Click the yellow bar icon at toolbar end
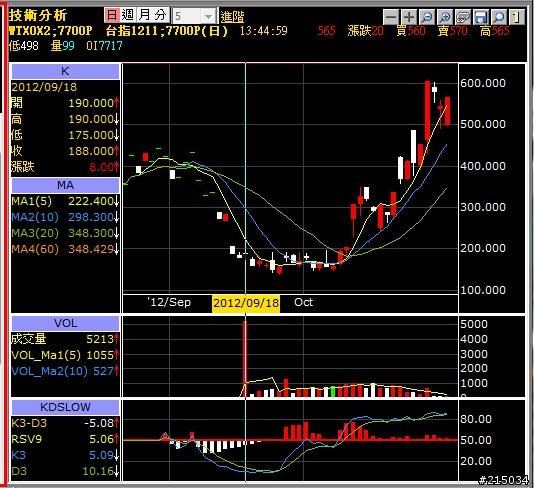The width and height of the screenshot is (534, 488). 517,17
